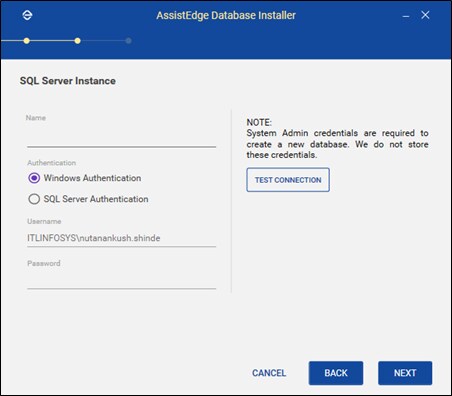Click the Authentication section label
Screen dimensions: 452x396
[x=52, y=163]
